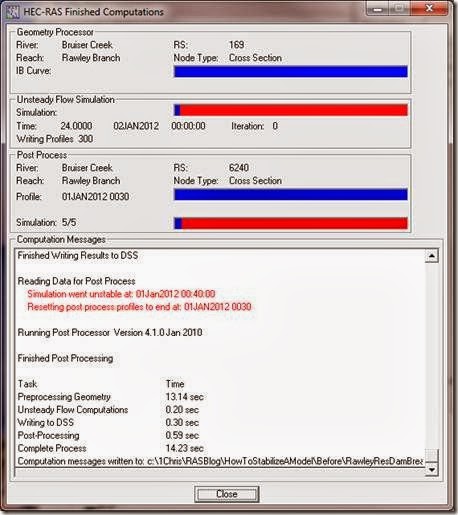Click the maximize button in title bar
Image resolution: width=458 pixels, height=515 pixels.
tap(400, 9)
